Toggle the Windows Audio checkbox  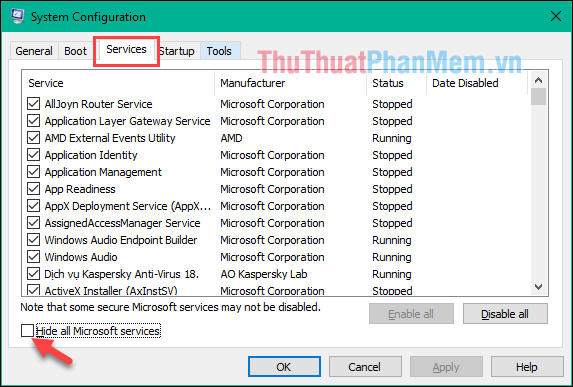tap(34, 257)
